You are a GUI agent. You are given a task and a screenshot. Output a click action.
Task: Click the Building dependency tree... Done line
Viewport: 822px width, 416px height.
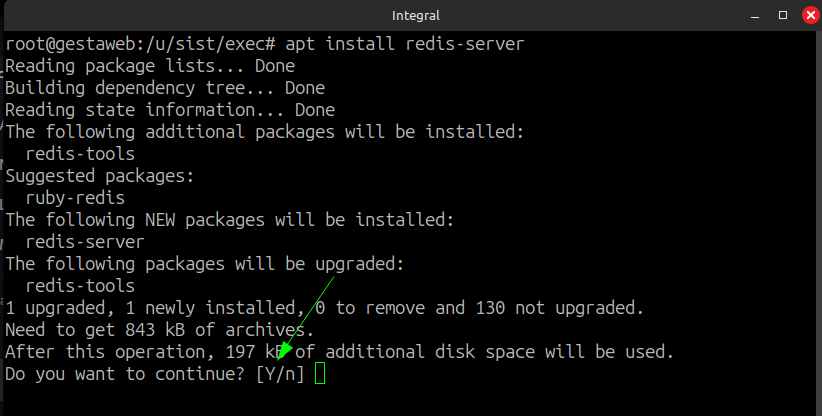coord(165,88)
